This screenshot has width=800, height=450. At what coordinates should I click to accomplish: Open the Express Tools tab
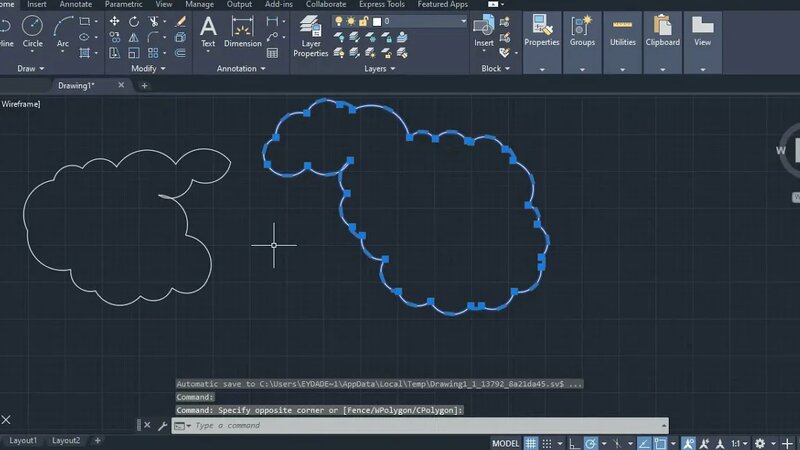pyautogui.click(x=382, y=4)
